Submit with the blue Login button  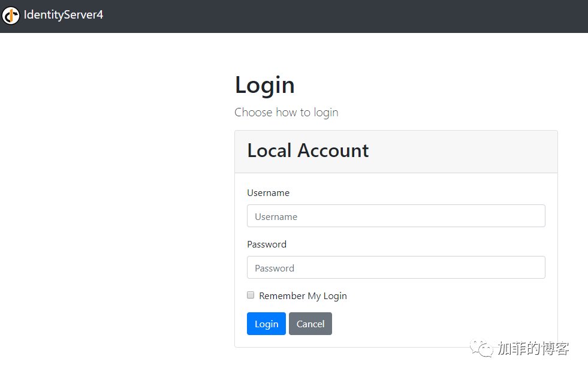point(266,324)
